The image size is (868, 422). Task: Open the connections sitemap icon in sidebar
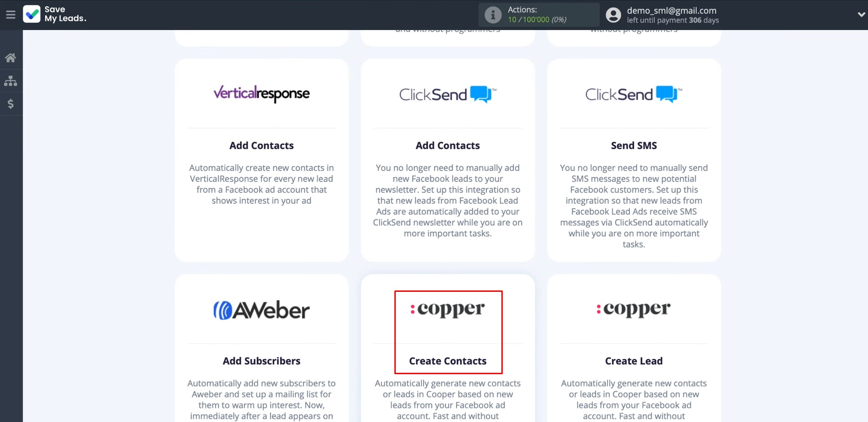pos(10,81)
